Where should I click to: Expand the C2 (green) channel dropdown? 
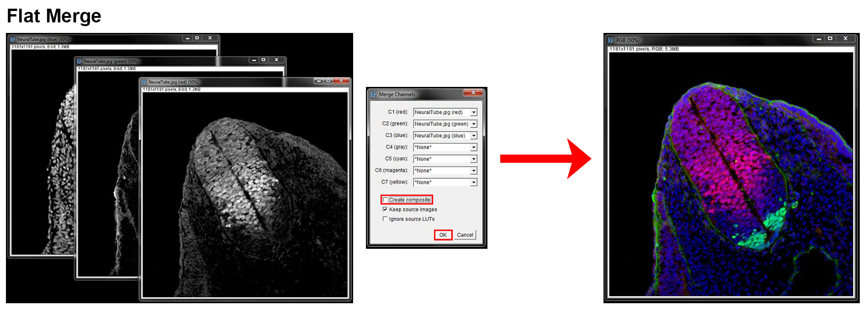474,124
